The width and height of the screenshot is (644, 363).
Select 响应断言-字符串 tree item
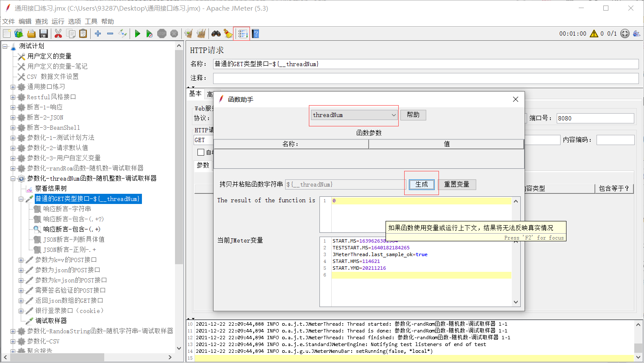point(67,209)
